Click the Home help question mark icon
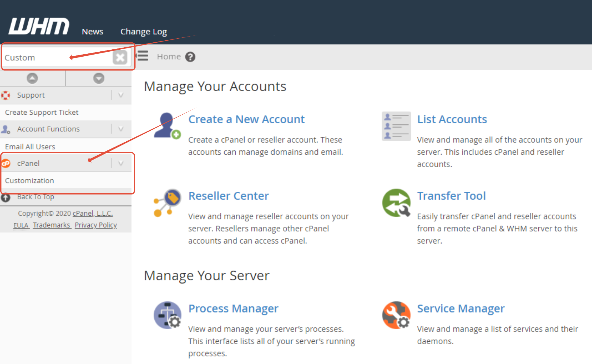The width and height of the screenshot is (592, 364). tap(190, 57)
